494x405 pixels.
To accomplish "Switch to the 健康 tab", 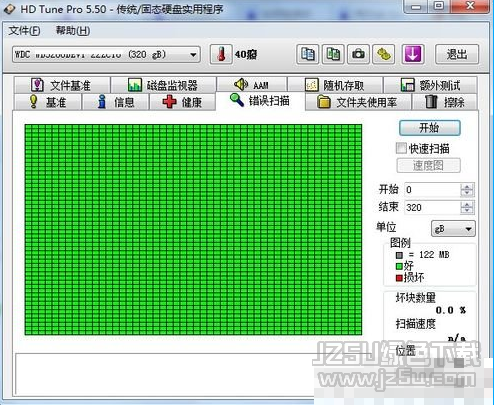I will [x=182, y=102].
